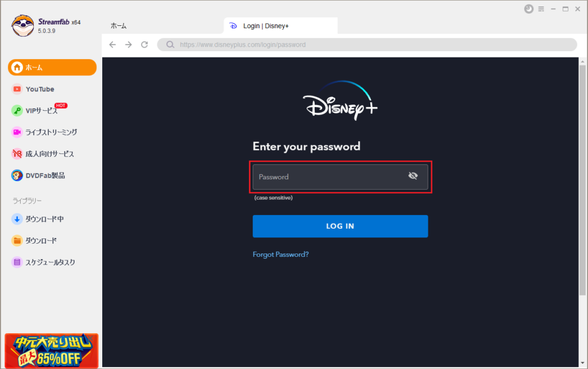
Task: Click the vertical scrollbar thumb
Action: point(582,180)
